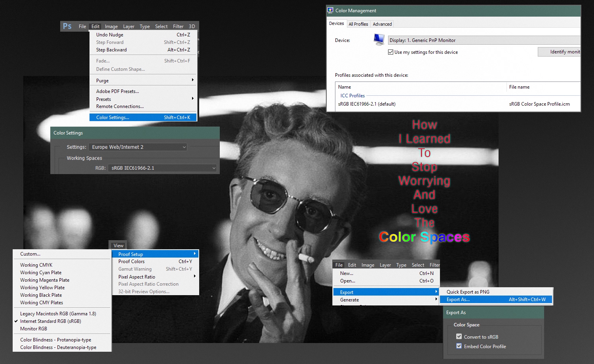Switch to the Devices tab
The width and height of the screenshot is (594, 364).
(337, 24)
